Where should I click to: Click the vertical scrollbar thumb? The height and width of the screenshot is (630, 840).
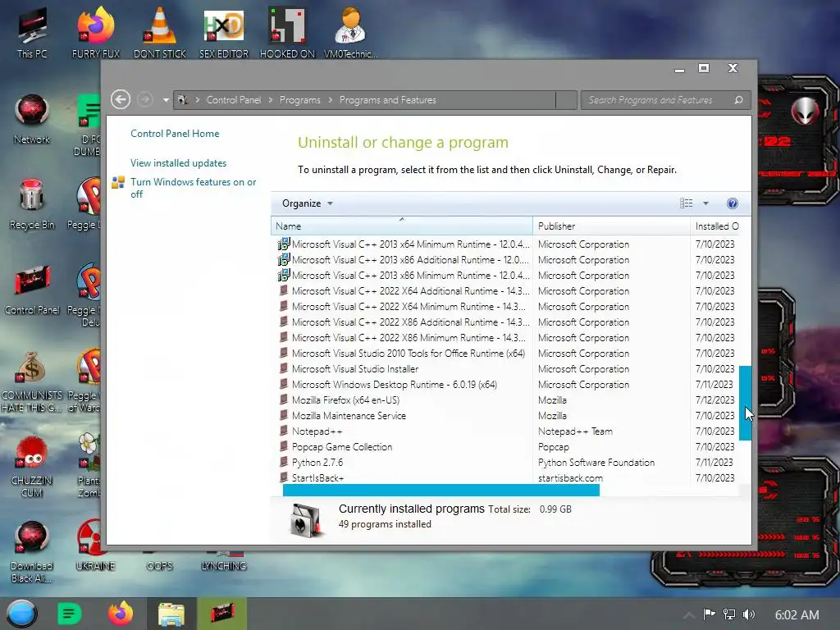click(745, 403)
